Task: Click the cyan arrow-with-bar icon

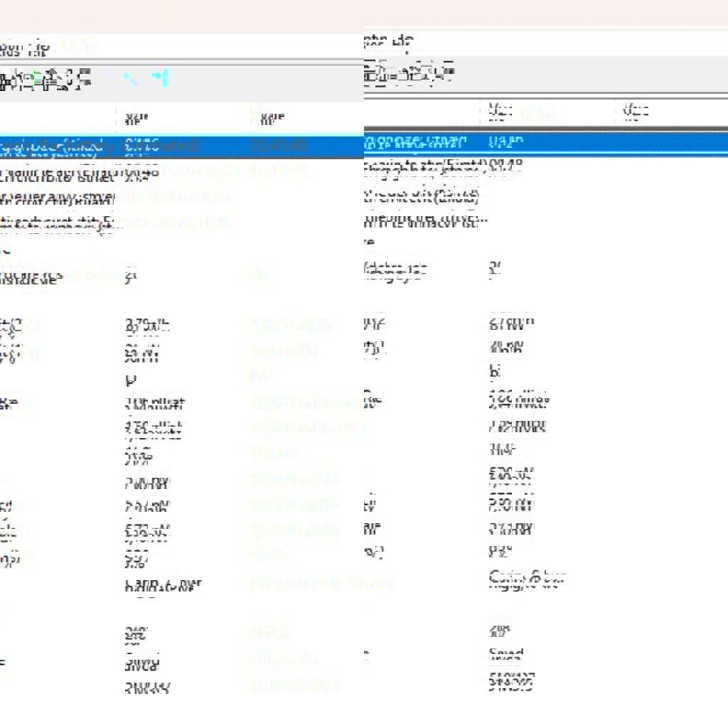Action: tap(161, 77)
